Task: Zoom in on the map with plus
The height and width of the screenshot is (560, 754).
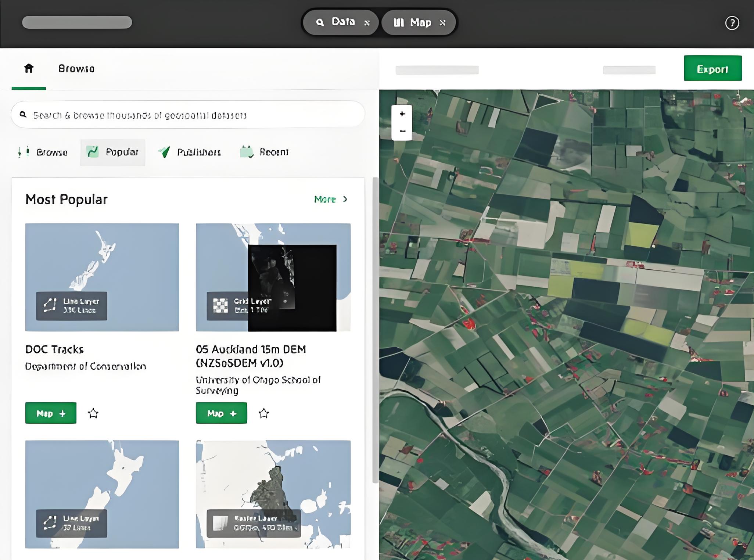Action: [x=402, y=114]
